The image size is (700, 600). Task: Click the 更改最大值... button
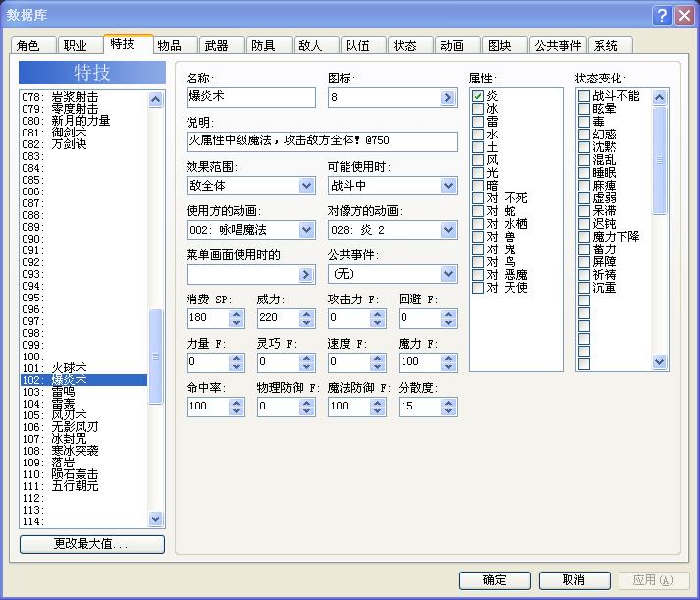point(92,544)
